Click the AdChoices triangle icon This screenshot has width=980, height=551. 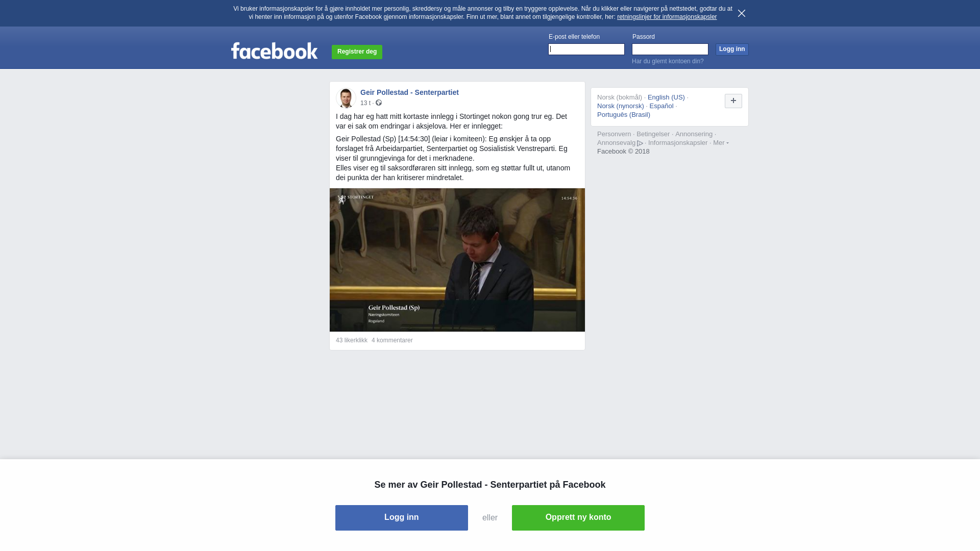click(x=640, y=143)
